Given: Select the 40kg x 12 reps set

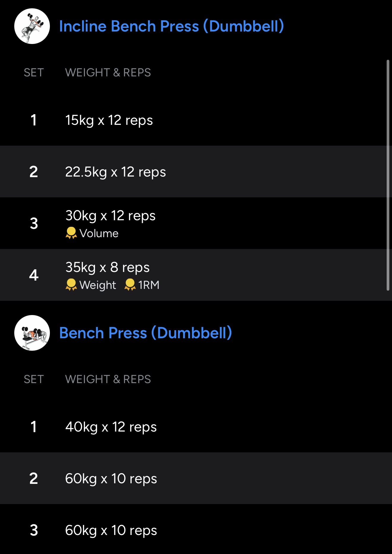Looking at the screenshot, I should 111,427.
